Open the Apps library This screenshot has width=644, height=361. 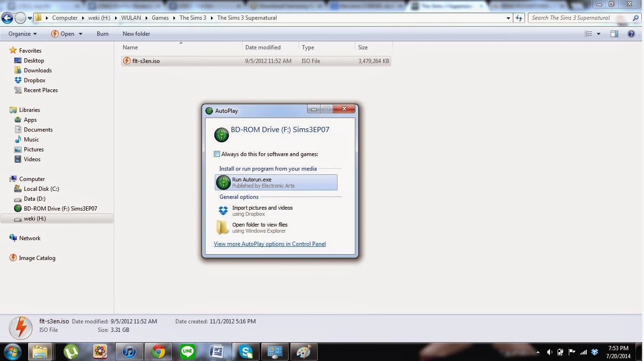click(30, 120)
